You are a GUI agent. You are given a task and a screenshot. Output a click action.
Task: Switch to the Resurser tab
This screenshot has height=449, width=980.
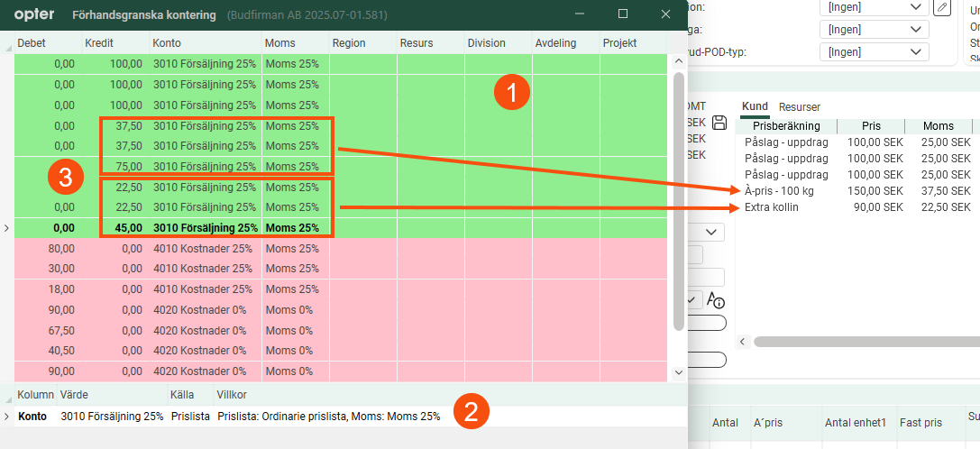point(800,106)
